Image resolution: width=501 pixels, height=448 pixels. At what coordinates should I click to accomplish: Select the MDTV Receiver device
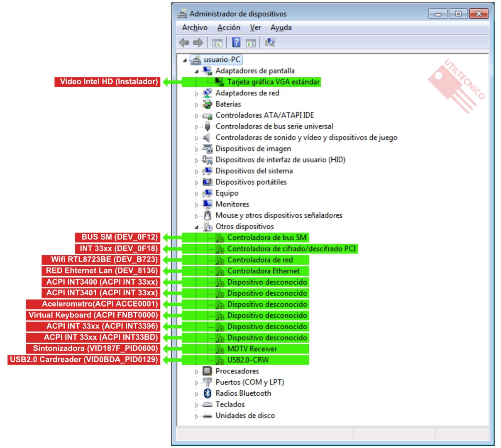pos(252,349)
